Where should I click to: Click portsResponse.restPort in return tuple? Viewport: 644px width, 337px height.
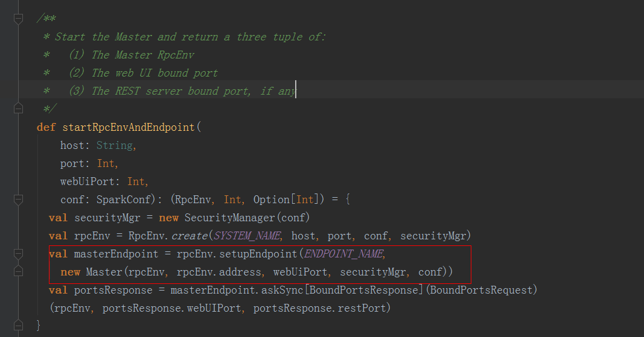(x=319, y=308)
